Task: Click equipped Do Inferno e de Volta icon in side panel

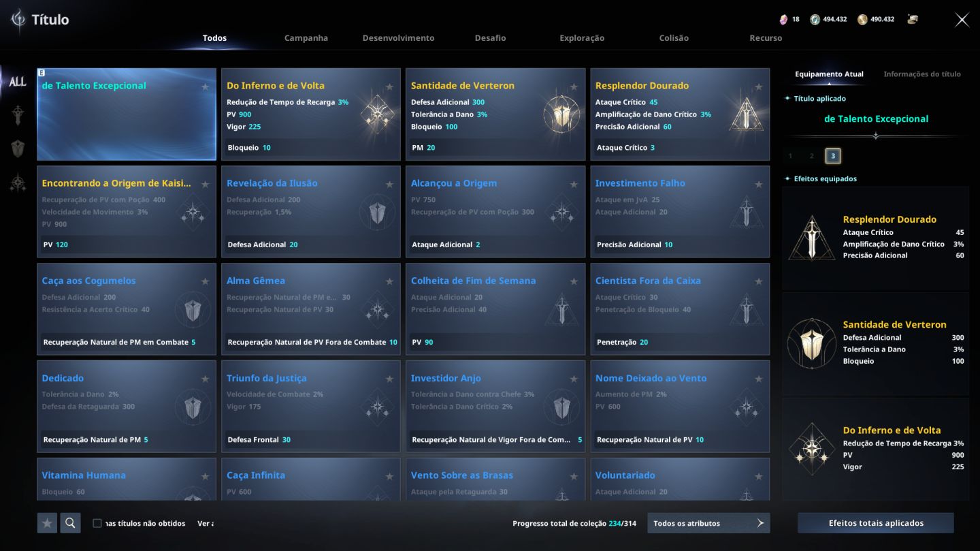Action: pyautogui.click(x=811, y=449)
